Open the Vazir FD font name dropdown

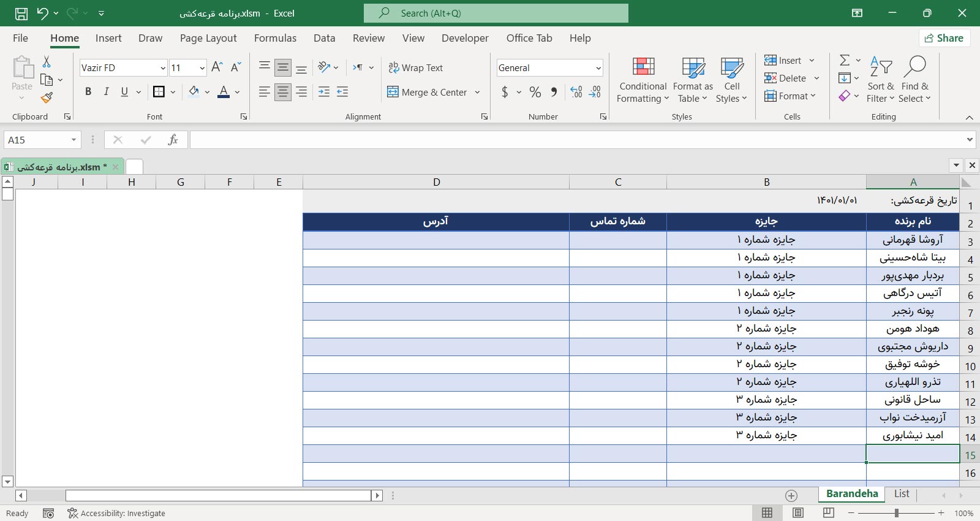point(163,68)
